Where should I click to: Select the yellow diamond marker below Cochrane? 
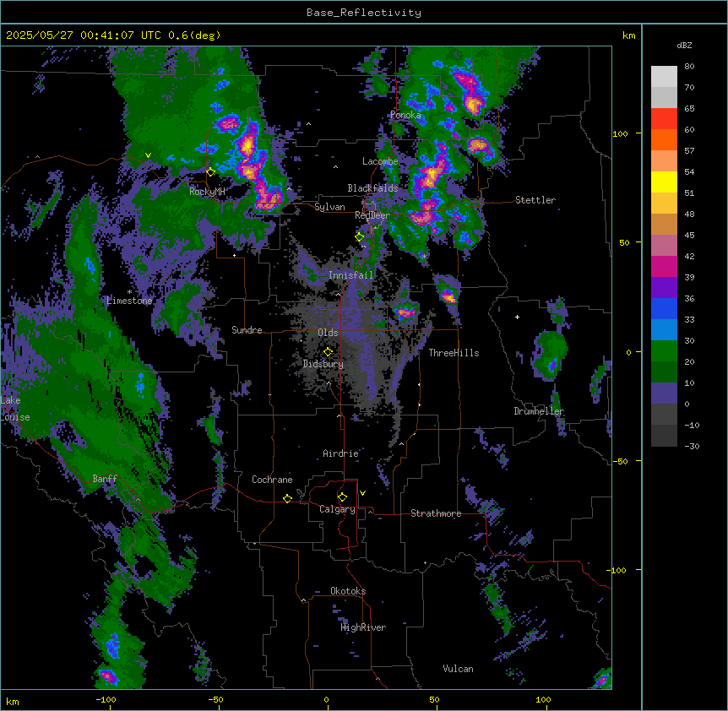[x=287, y=498]
